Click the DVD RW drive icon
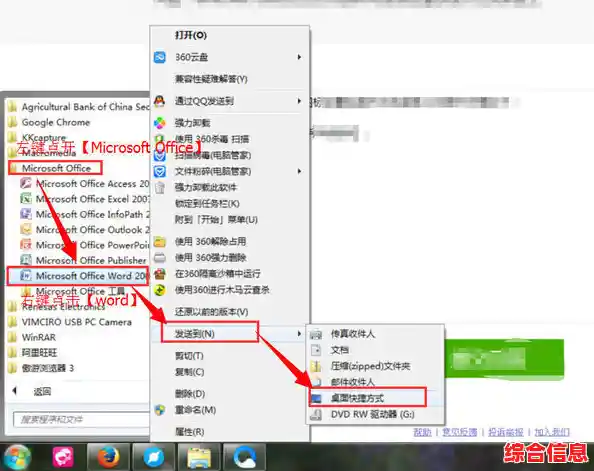 (x=316, y=415)
